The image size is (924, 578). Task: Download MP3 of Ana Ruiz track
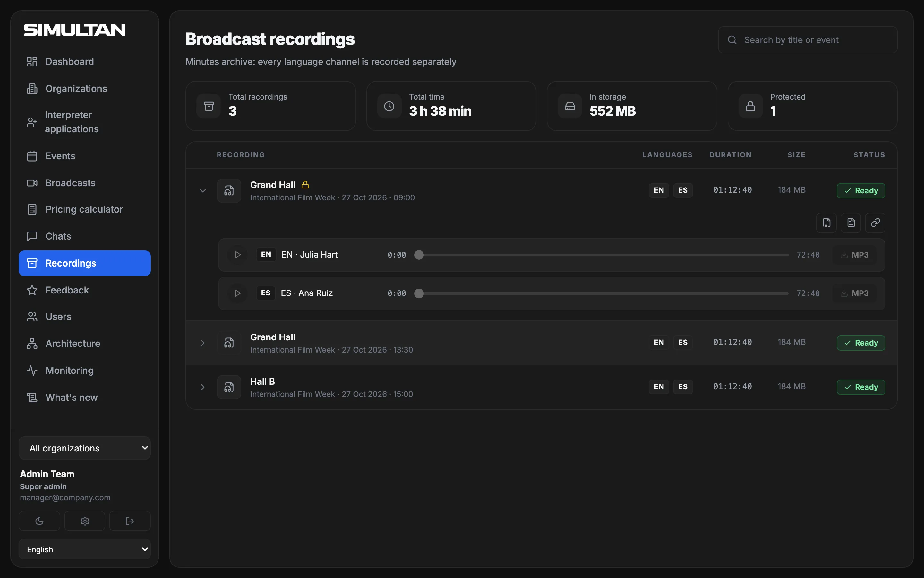[854, 293]
